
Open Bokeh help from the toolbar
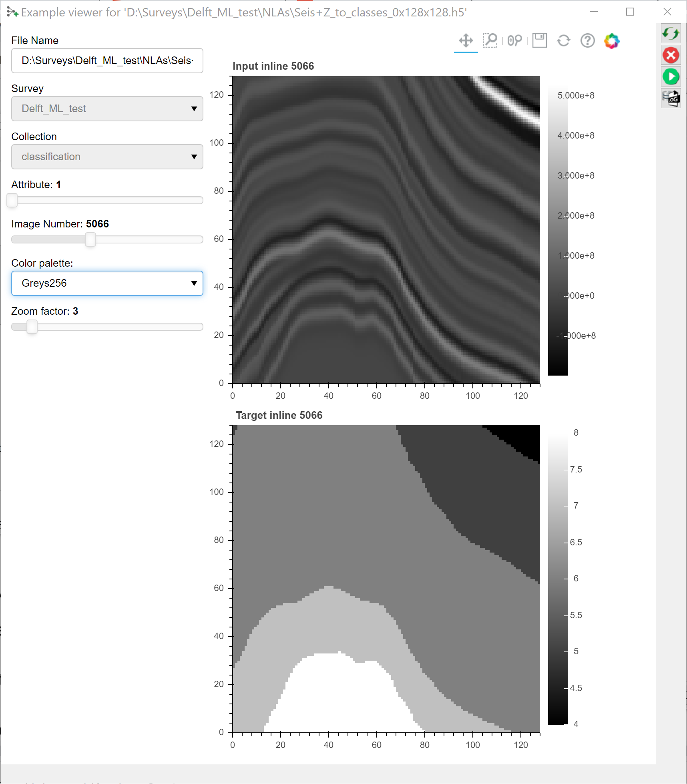point(587,40)
